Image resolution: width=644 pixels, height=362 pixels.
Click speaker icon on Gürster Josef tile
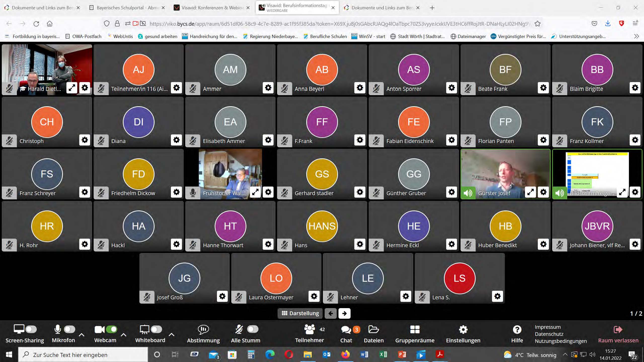point(468,193)
